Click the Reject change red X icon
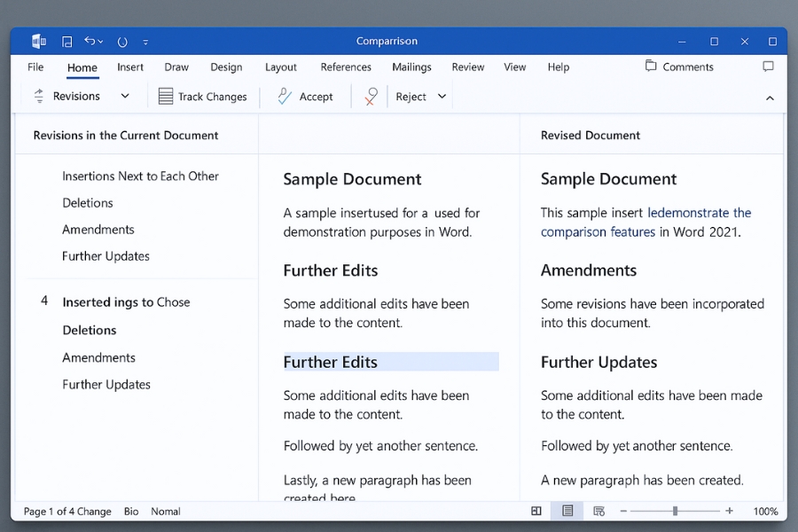The height and width of the screenshot is (532, 798). tap(371, 97)
